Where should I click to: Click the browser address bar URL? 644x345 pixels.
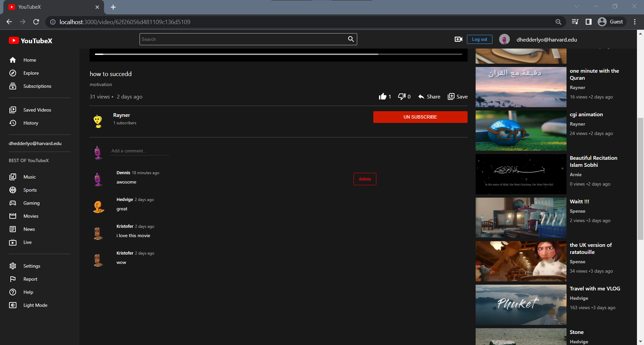click(125, 22)
